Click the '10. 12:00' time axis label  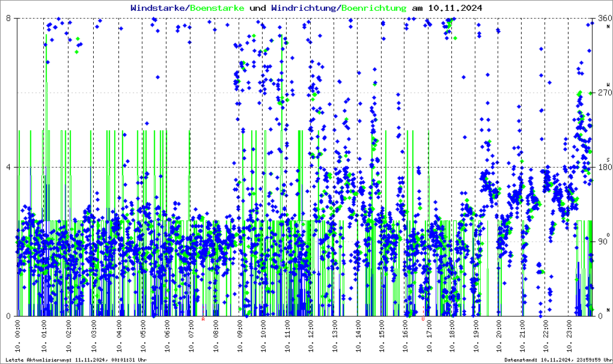(x=311, y=336)
